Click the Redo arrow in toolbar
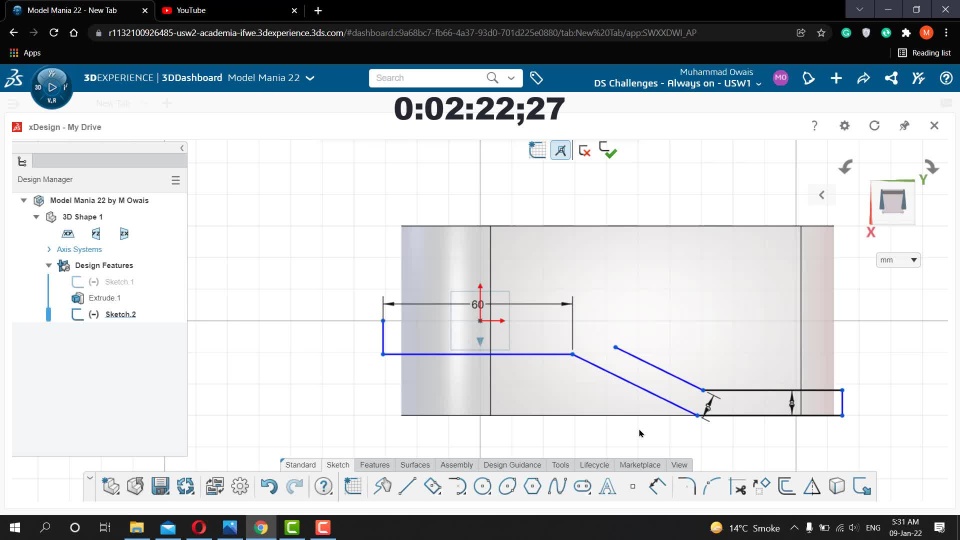Screen dimensions: 960x540 tap(294, 486)
